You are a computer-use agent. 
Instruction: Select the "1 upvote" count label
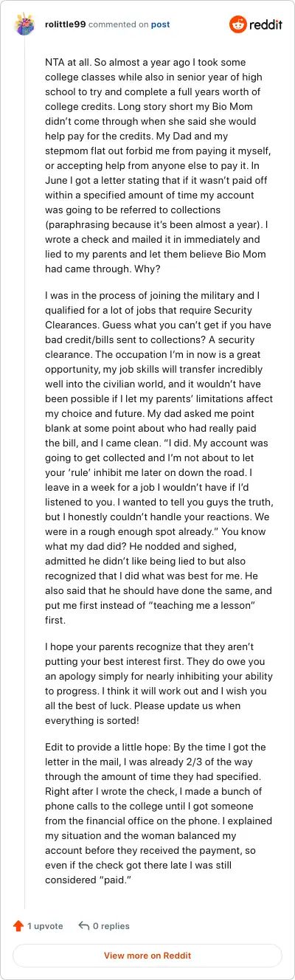click(45, 925)
